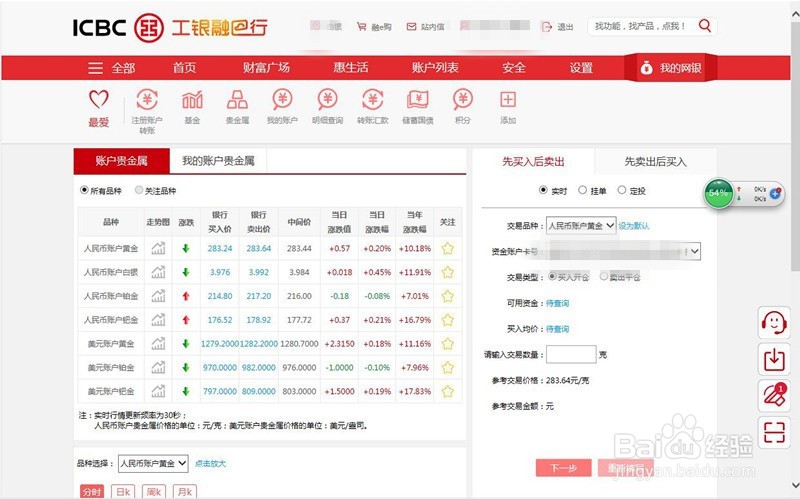Click 待查询 link beside 可用资金
800x499 pixels.
(x=557, y=303)
